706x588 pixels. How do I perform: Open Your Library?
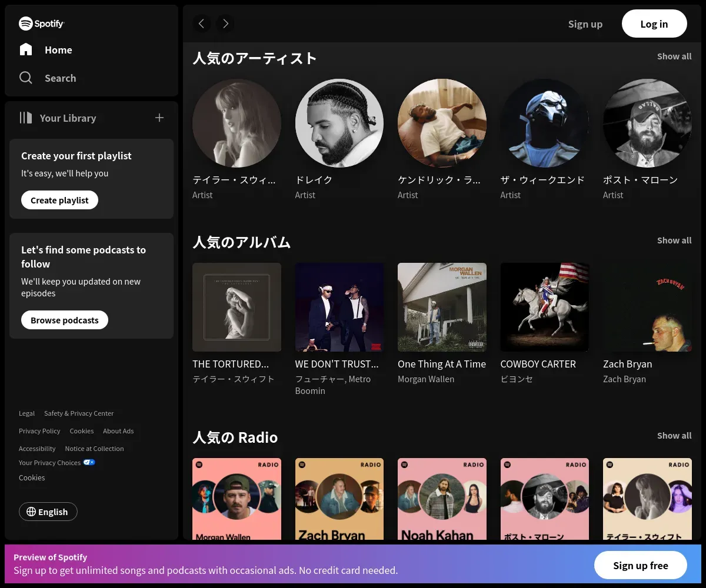(x=58, y=118)
